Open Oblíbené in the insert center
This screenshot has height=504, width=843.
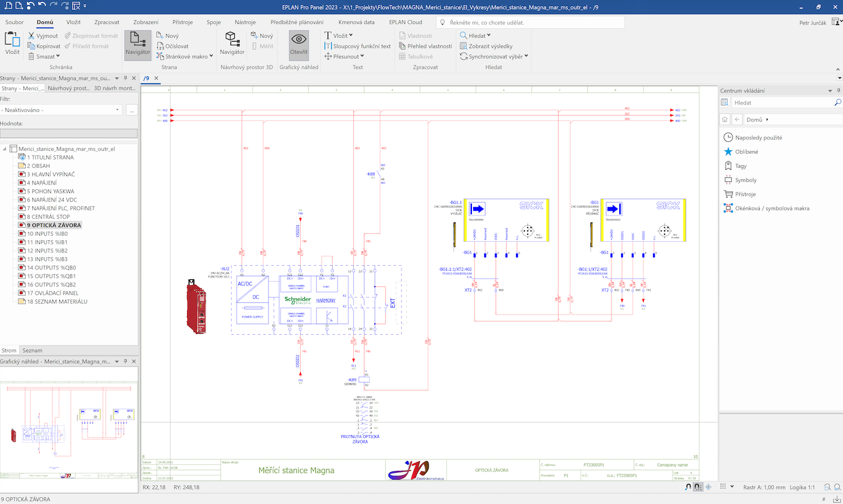(x=746, y=152)
